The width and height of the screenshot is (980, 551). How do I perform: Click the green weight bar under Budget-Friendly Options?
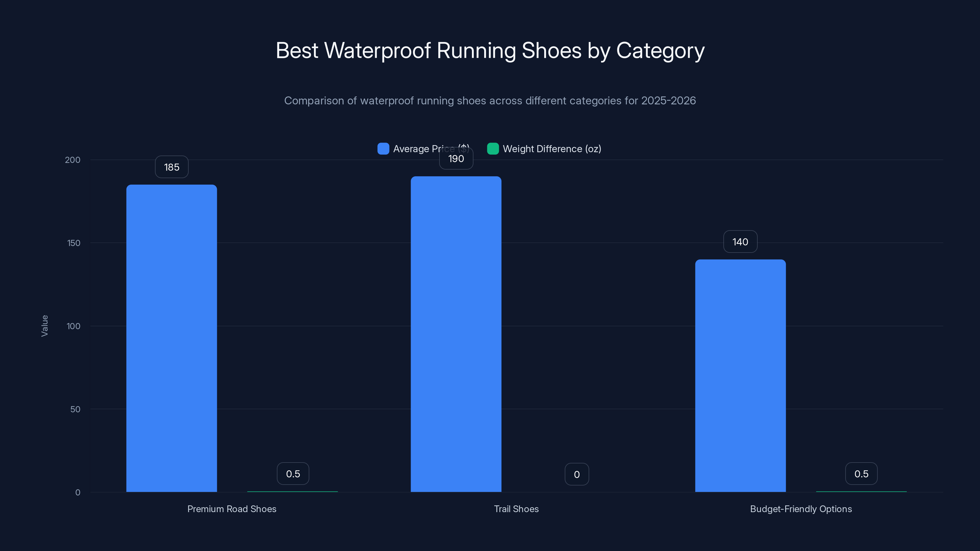(x=861, y=491)
